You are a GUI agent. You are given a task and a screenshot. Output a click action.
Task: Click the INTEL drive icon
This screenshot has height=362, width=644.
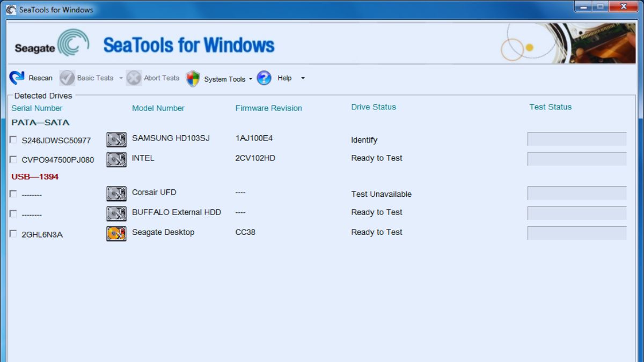[x=116, y=159]
